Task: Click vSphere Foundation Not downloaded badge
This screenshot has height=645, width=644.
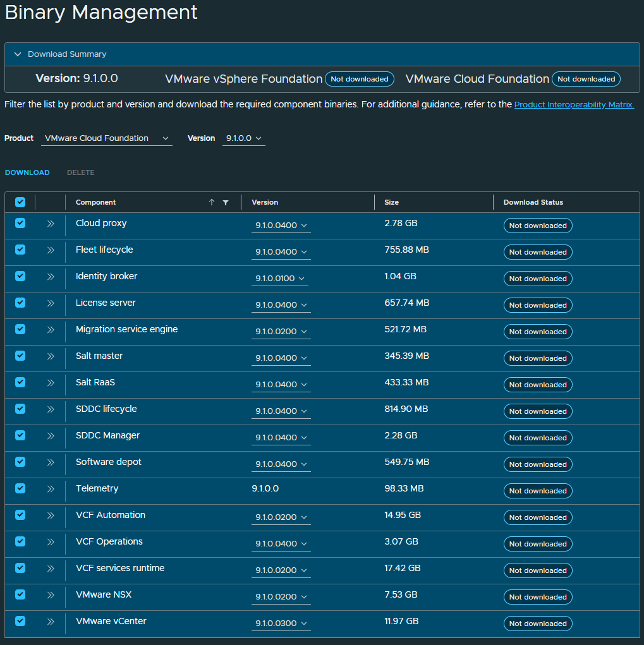Action: 359,79
